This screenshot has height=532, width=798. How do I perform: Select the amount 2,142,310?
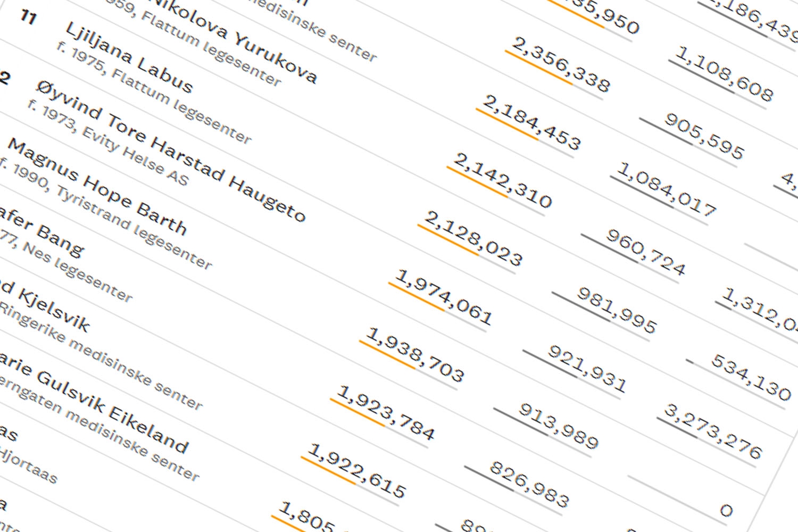[x=503, y=180]
